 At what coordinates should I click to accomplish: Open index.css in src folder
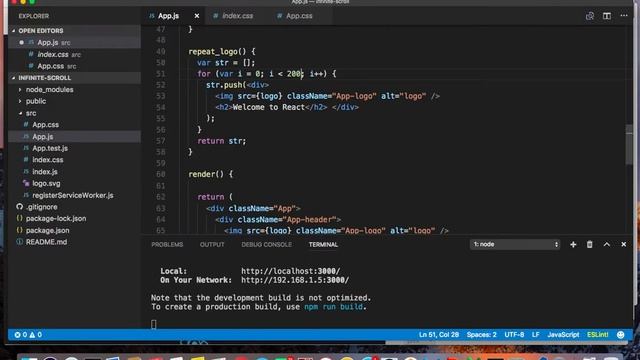coord(74,160)
